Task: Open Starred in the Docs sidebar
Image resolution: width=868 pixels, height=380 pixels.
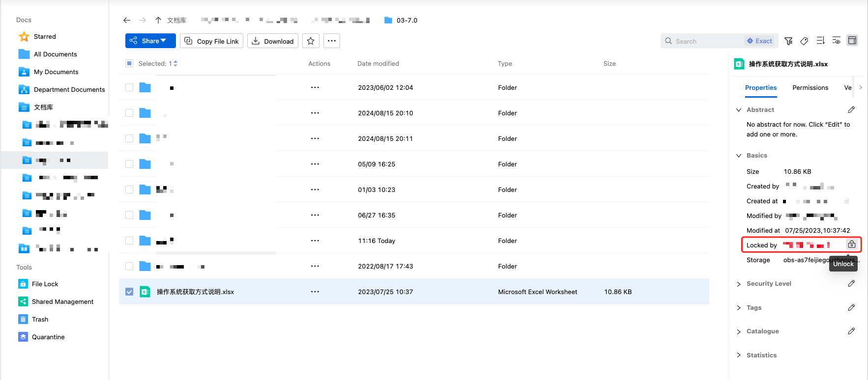Action: [44, 36]
